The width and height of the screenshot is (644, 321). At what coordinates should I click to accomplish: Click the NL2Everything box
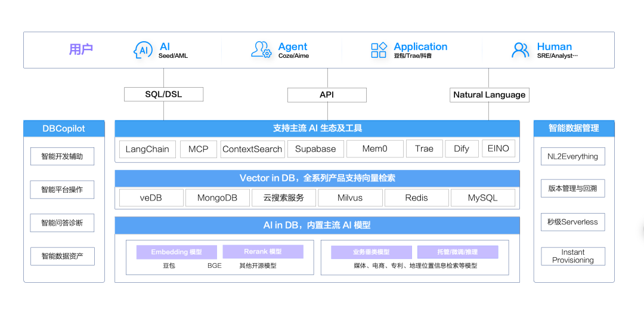(572, 157)
